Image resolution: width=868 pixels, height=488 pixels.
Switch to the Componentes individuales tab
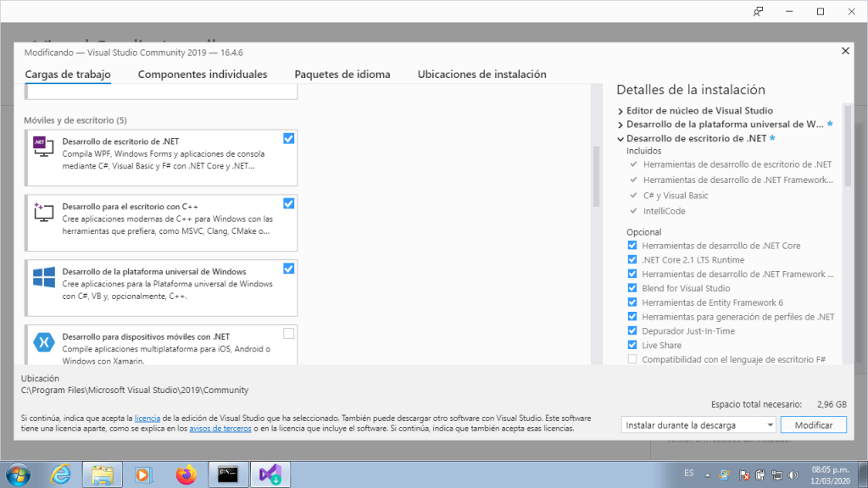[203, 75]
